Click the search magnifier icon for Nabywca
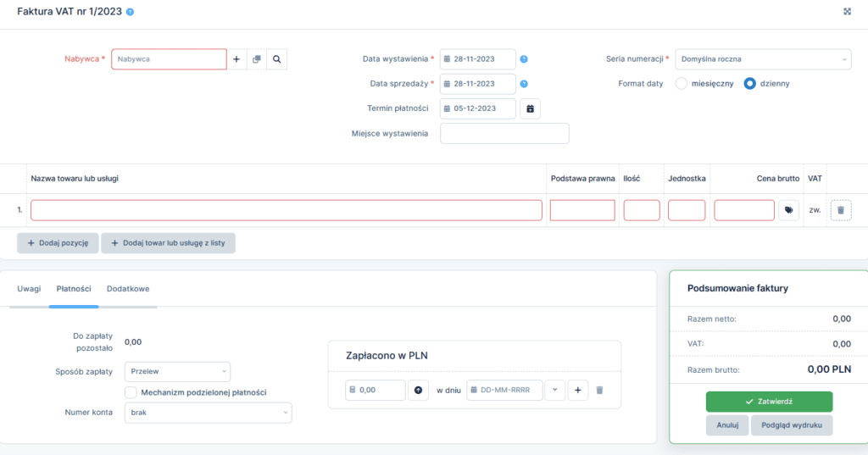 (276, 59)
